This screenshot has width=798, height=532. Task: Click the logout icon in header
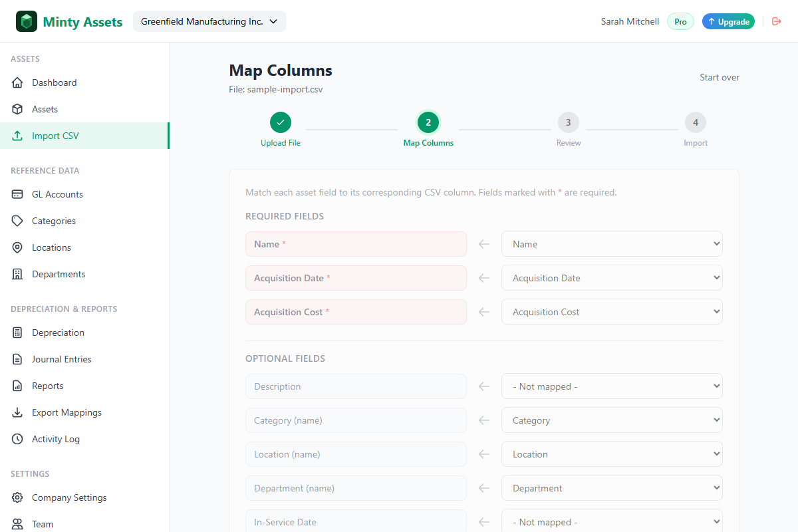776,21
